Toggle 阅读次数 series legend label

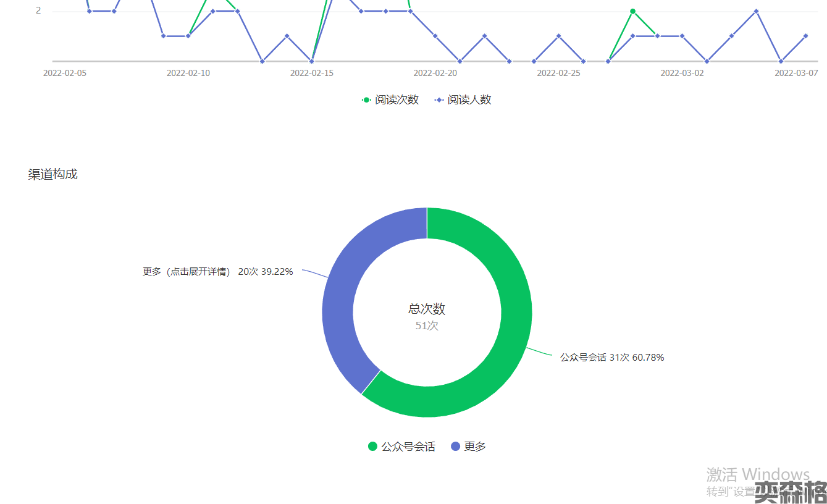397,100
